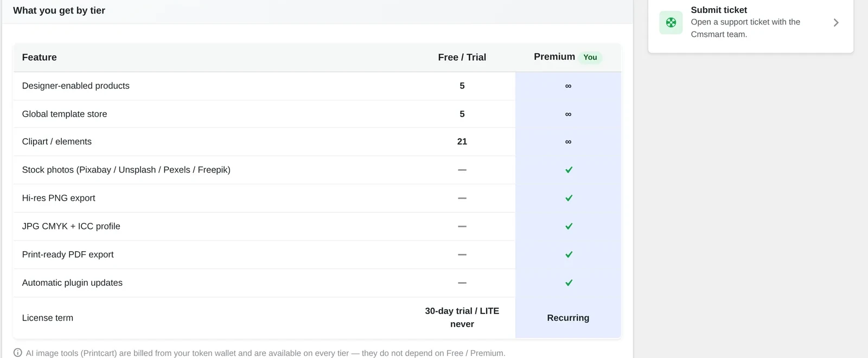Click the Premium checkmark for Hi-res PNG export

(x=569, y=198)
